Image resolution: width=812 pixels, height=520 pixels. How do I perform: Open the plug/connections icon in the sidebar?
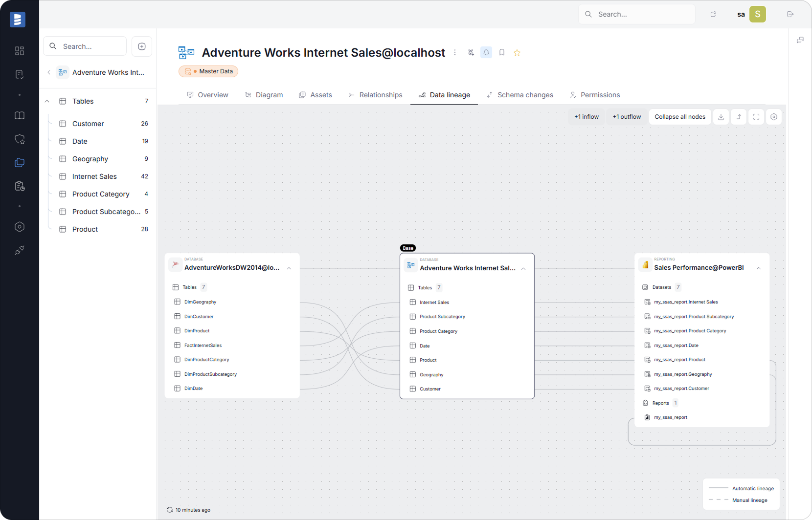[x=20, y=250]
